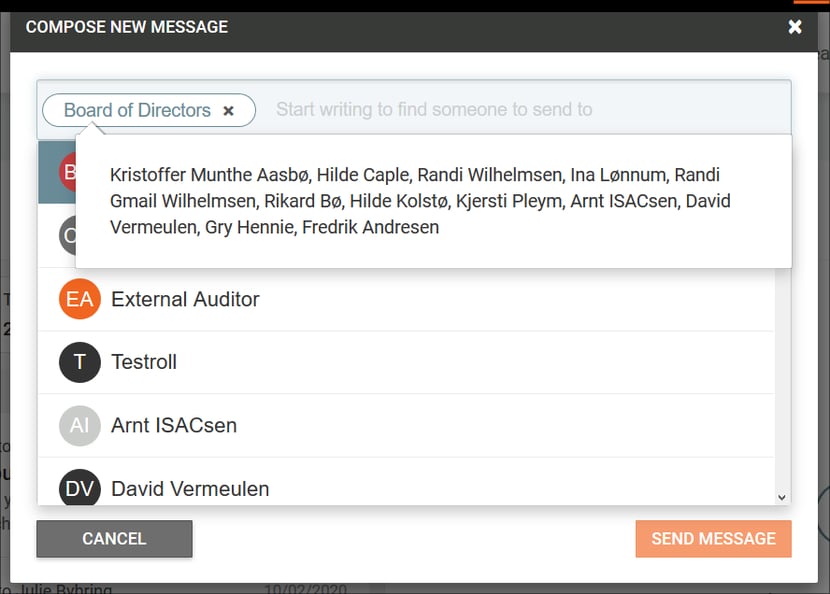Cancel composing the message
This screenshot has height=594, width=830.
[114, 538]
